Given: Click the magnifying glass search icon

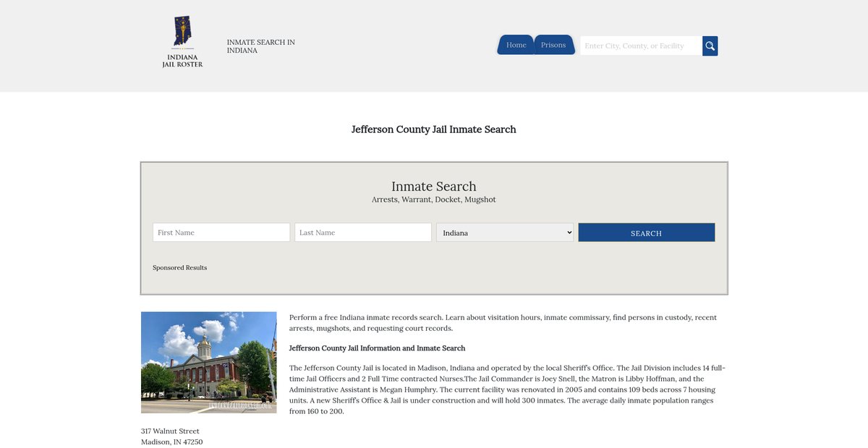Looking at the screenshot, I should (710, 46).
